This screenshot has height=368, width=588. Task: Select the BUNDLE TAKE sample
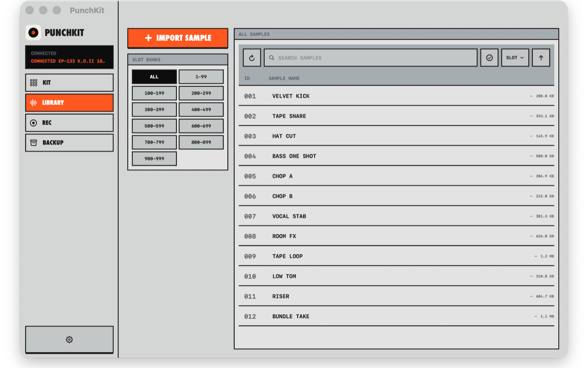tap(396, 316)
